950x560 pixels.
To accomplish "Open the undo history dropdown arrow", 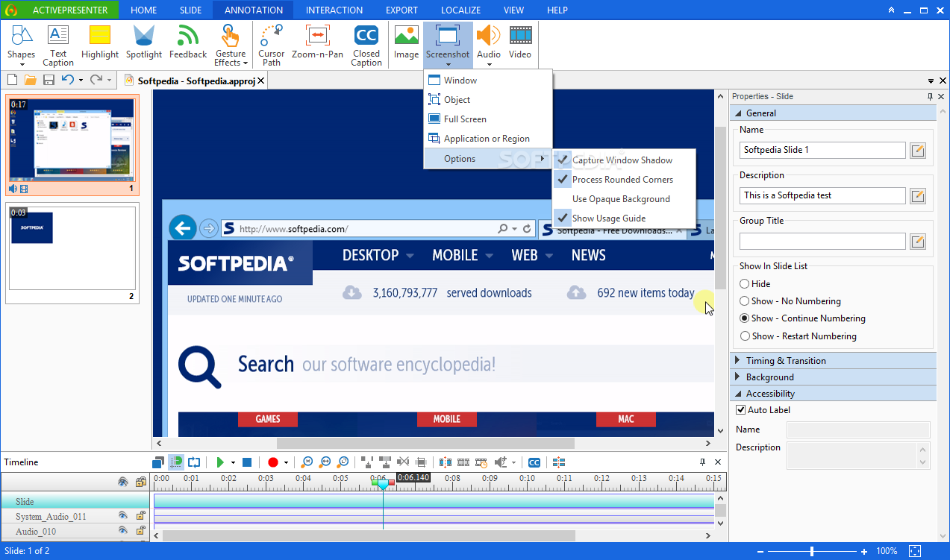I will (x=81, y=80).
